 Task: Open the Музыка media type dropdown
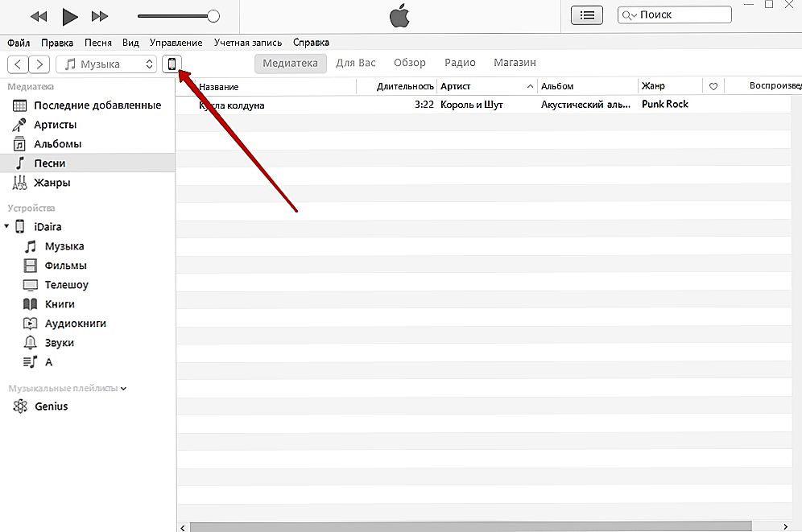click(x=107, y=64)
